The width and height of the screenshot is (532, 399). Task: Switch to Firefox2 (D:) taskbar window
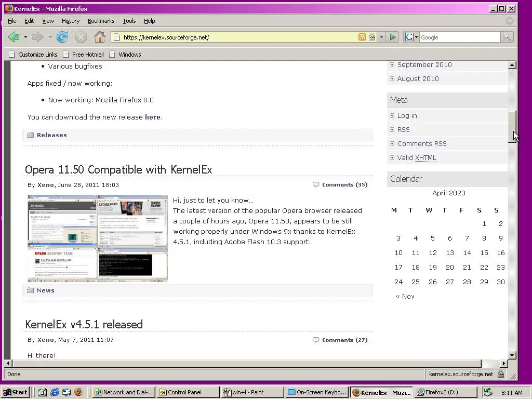click(x=446, y=392)
